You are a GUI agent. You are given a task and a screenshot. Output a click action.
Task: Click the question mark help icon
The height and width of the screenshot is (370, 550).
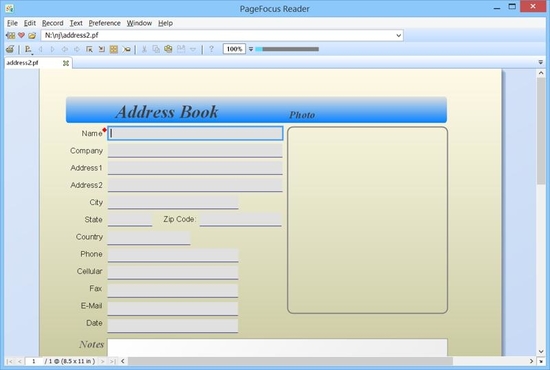tap(211, 49)
